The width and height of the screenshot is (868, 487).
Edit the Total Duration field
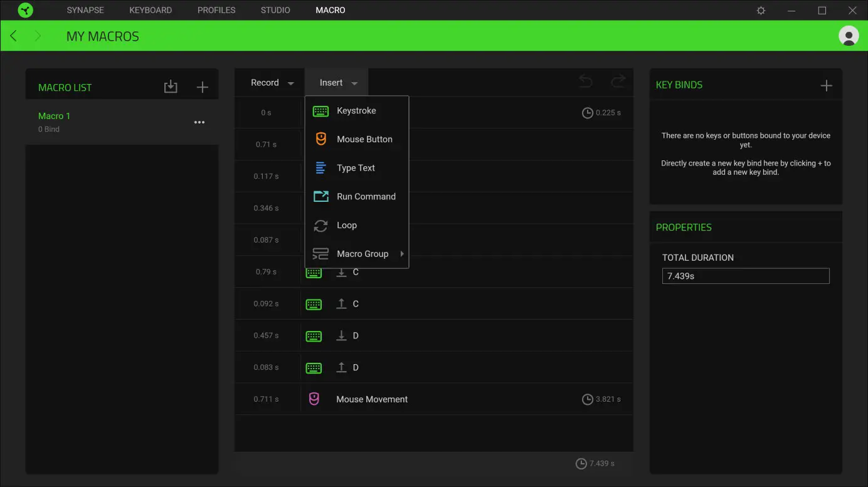(x=745, y=276)
